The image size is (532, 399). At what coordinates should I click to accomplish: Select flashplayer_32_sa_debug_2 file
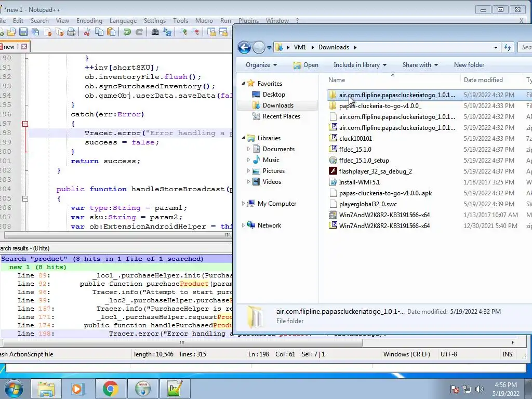pos(375,171)
